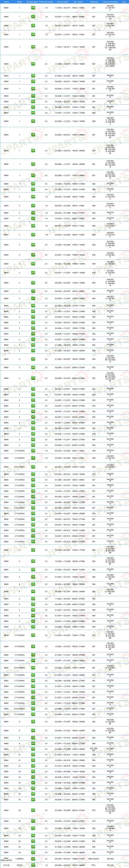Click fuel icon of X3 2.0 07.2005 -> 08.2008 row

pyautogui.click(x=33, y=772)
